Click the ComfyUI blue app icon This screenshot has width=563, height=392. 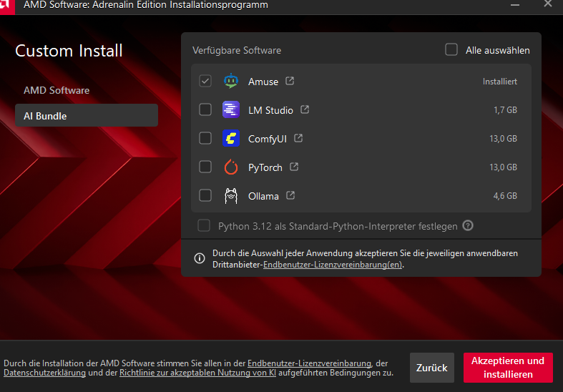231,138
